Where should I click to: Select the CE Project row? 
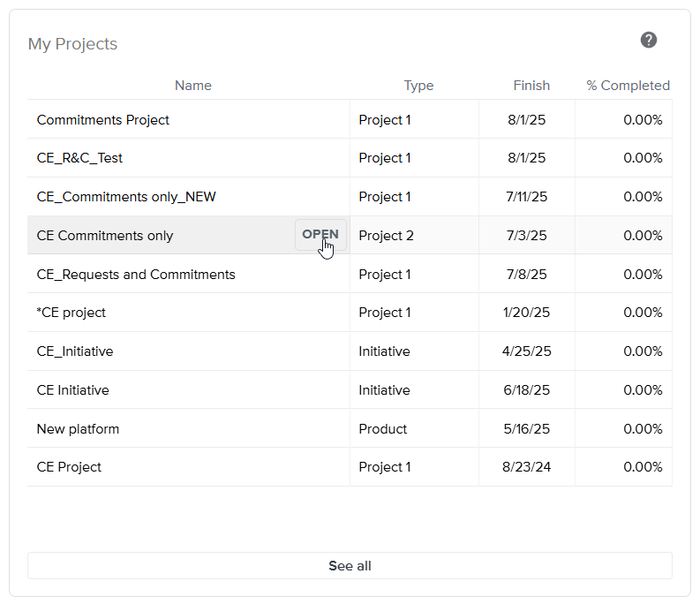pos(69,467)
